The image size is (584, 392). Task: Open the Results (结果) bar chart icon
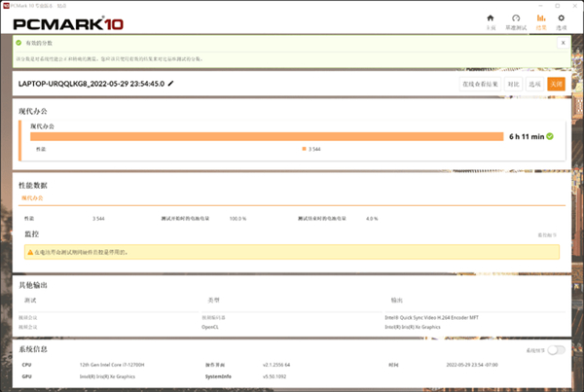coord(541,21)
